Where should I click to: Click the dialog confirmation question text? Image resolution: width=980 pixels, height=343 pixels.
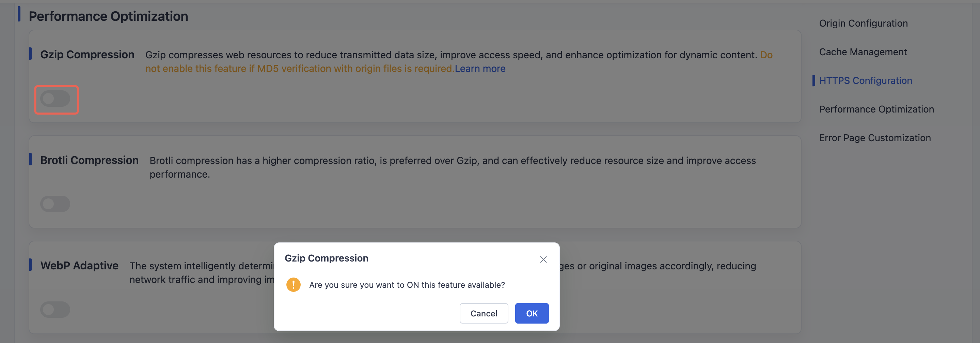point(407,285)
